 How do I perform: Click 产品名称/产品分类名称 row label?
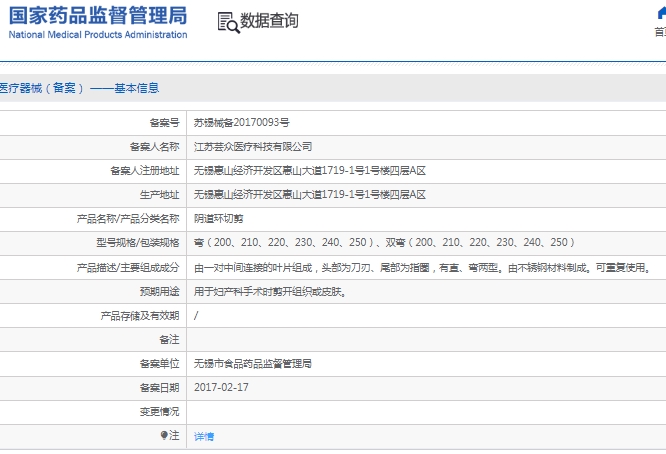click(128, 219)
